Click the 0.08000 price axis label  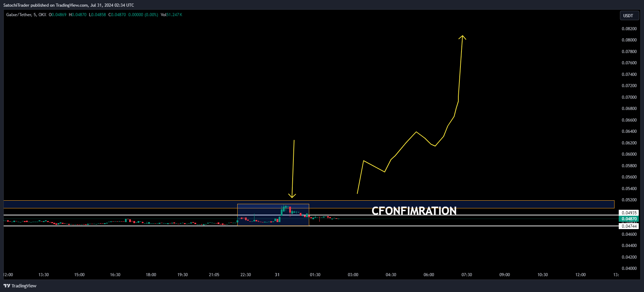[x=629, y=40]
